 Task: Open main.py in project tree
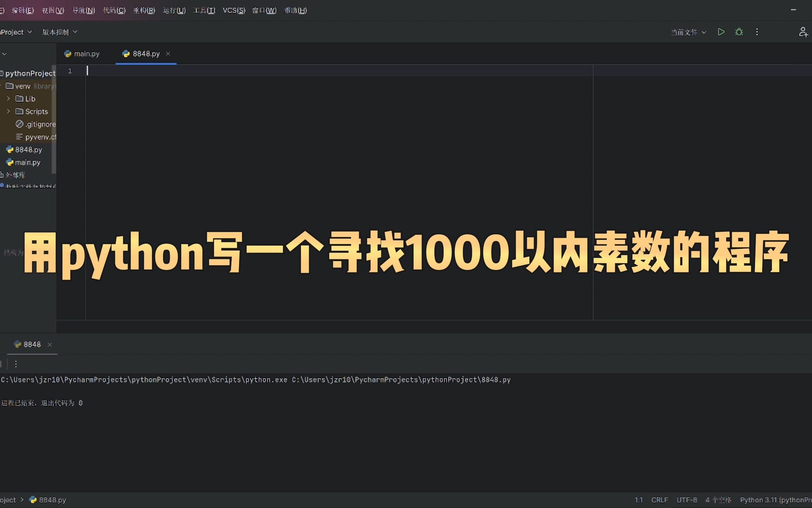pos(27,162)
